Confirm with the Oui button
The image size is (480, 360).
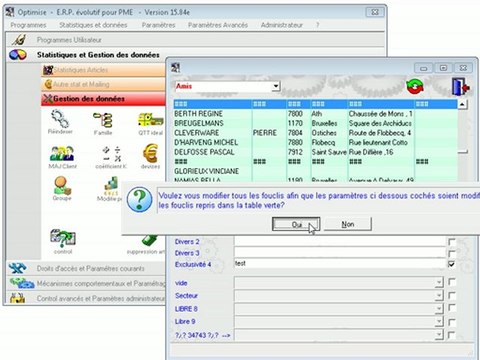(x=296, y=224)
